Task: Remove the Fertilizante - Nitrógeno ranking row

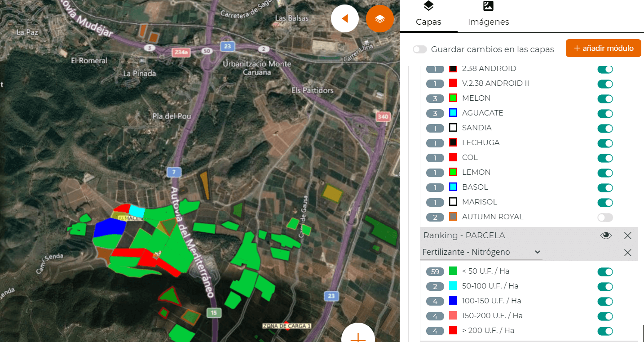Action: 627,253
